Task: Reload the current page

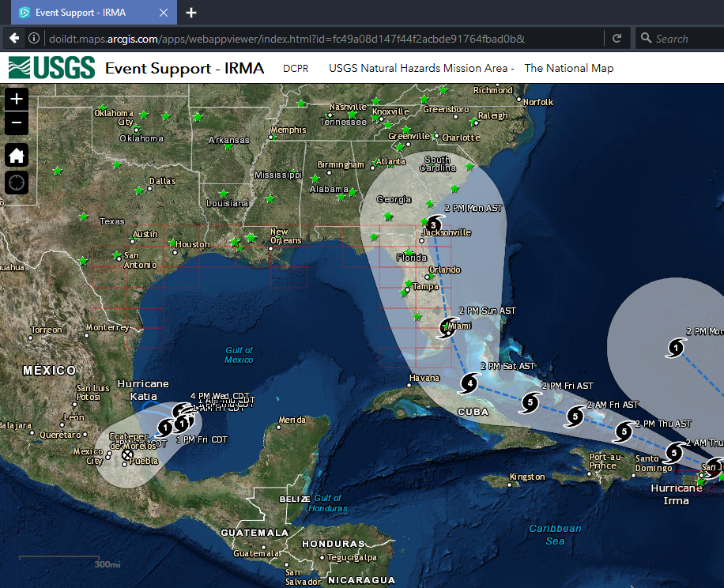Action: pyautogui.click(x=617, y=38)
